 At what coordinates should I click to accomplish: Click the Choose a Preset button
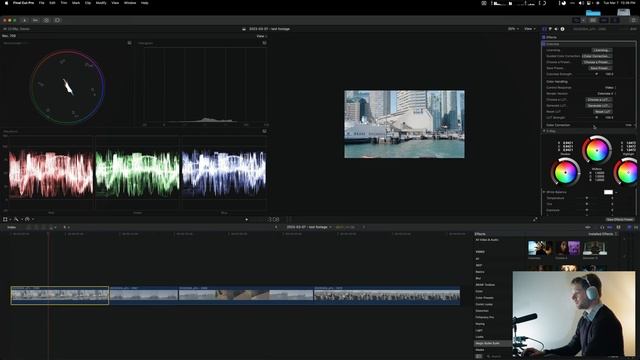[597, 62]
